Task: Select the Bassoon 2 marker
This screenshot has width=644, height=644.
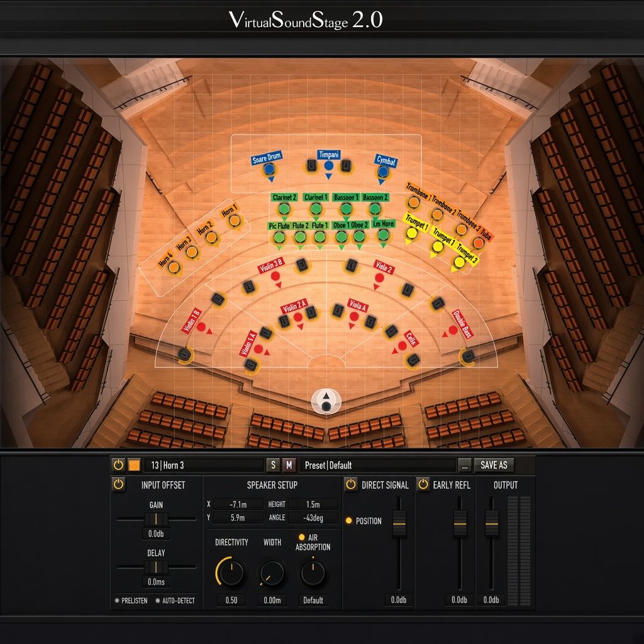Action: 375,209
